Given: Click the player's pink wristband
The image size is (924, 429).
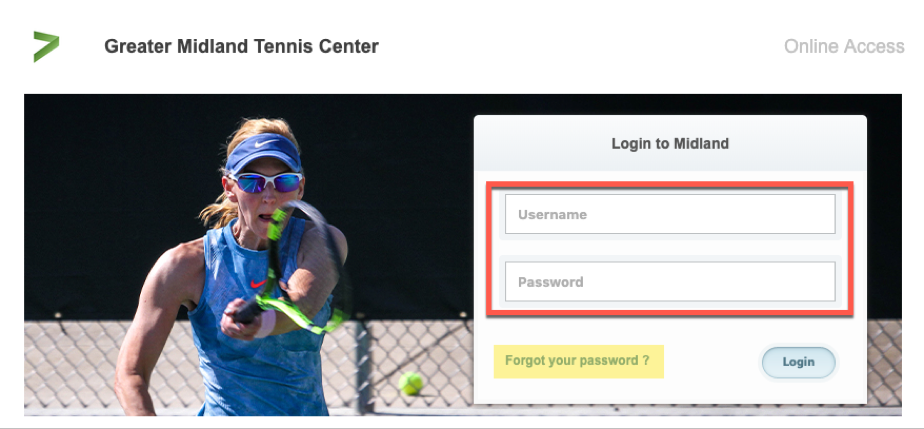Looking at the screenshot, I should (265, 324).
